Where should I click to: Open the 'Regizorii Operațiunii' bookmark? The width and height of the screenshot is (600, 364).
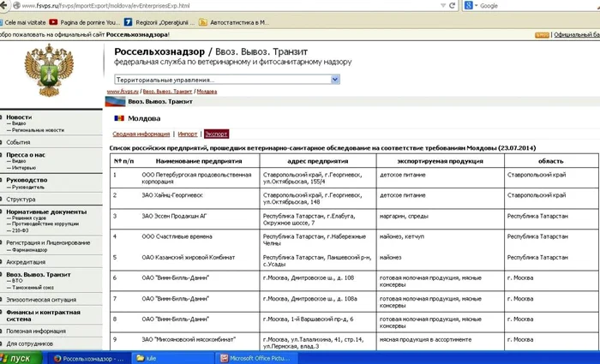pyautogui.click(x=159, y=22)
